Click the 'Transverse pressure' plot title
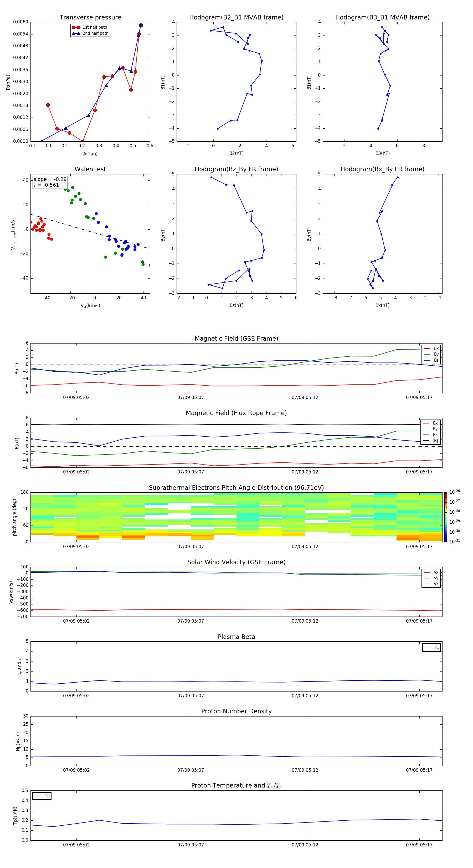 tap(90, 17)
